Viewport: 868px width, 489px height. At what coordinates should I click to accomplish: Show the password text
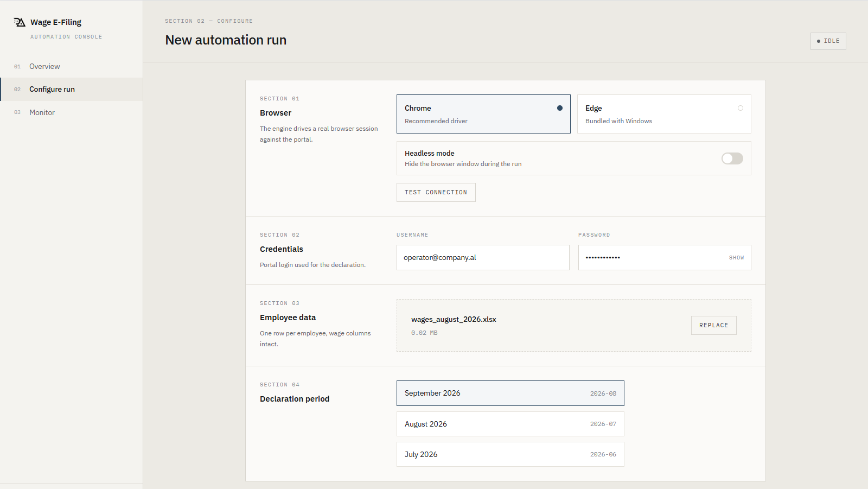[736, 258]
